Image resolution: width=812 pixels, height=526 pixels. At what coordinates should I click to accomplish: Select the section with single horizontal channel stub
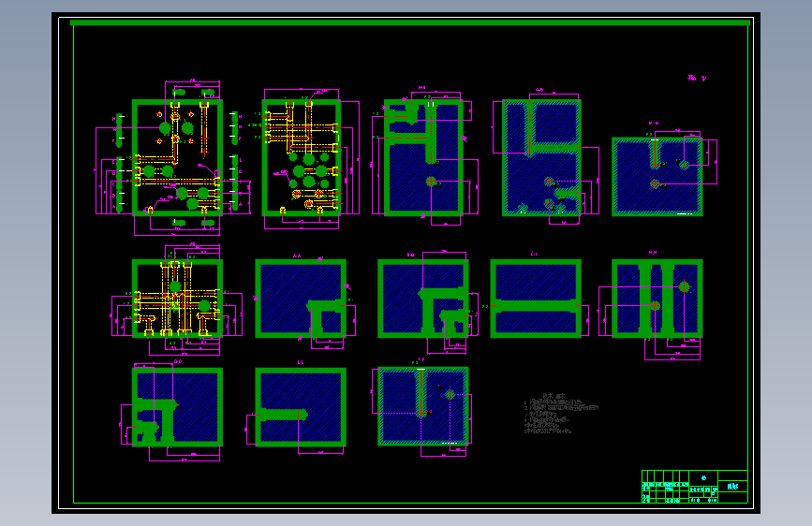(x=301, y=407)
